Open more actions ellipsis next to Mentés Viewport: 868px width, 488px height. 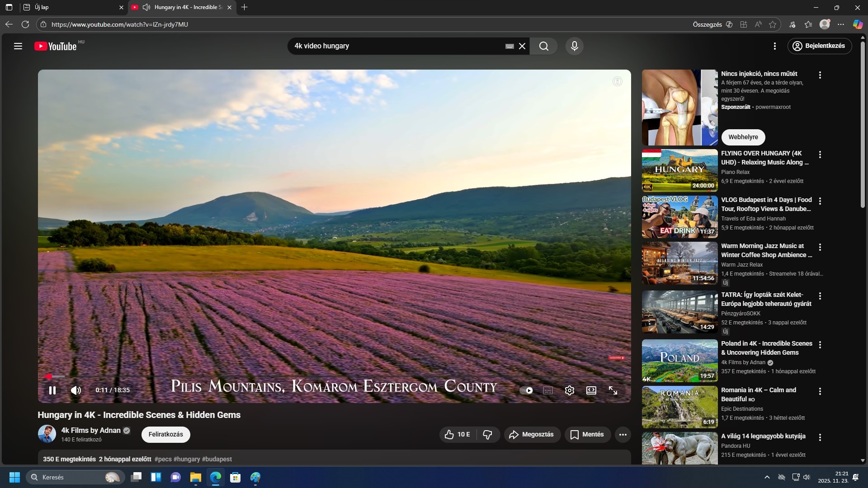(623, 435)
